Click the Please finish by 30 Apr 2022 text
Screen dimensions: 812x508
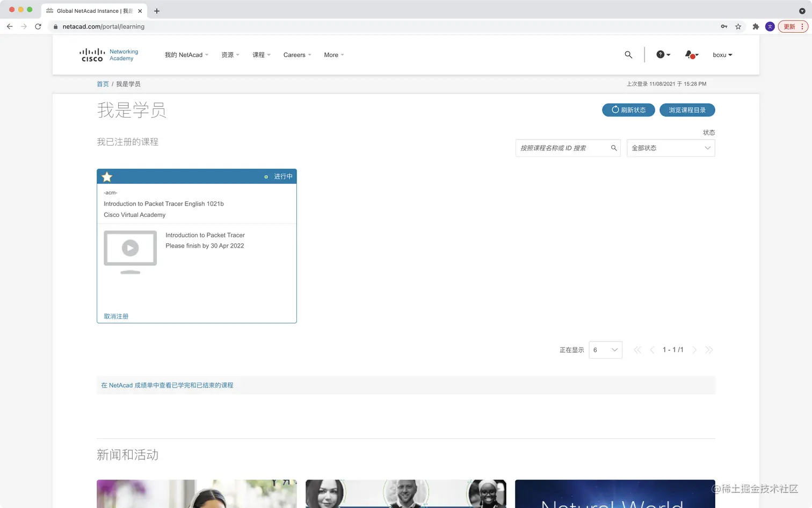(205, 246)
